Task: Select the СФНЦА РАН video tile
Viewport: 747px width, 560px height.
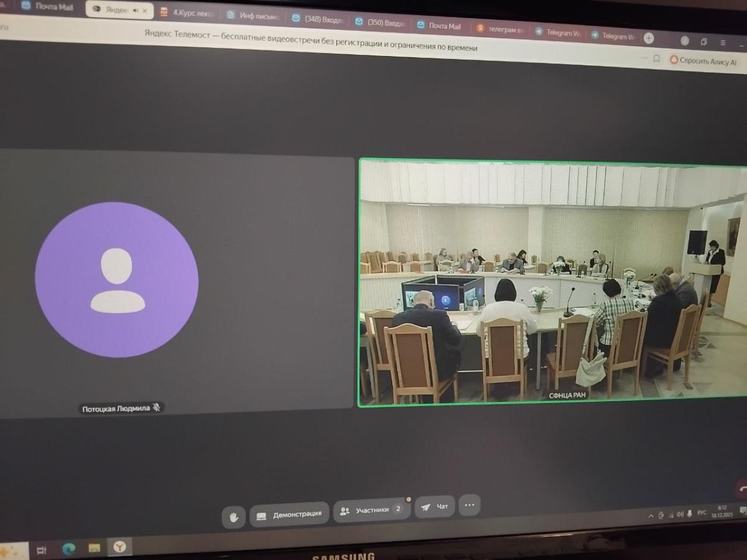Action: 553,283
